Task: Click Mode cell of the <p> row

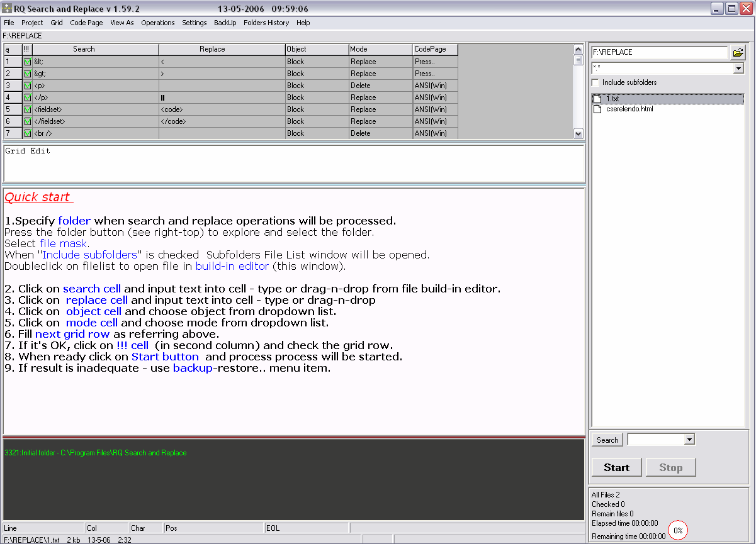Action: (380, 86)
